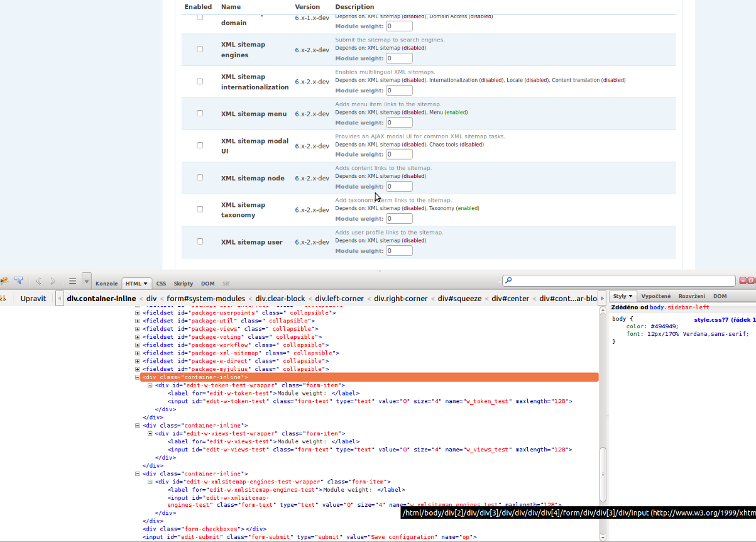Open the Vypočtené panel tab
This screenshot has height=542, width=756.
[x=655, y=296]
